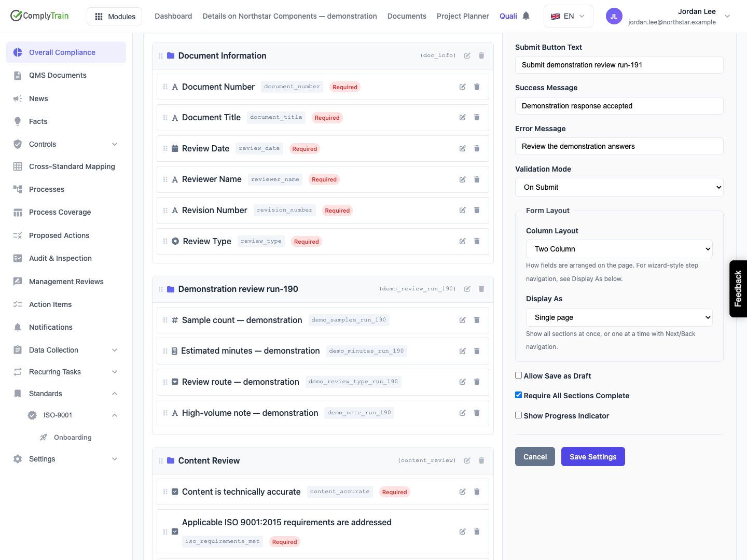
Task: Switch to the Documents tab
Action: coord(407,16)
